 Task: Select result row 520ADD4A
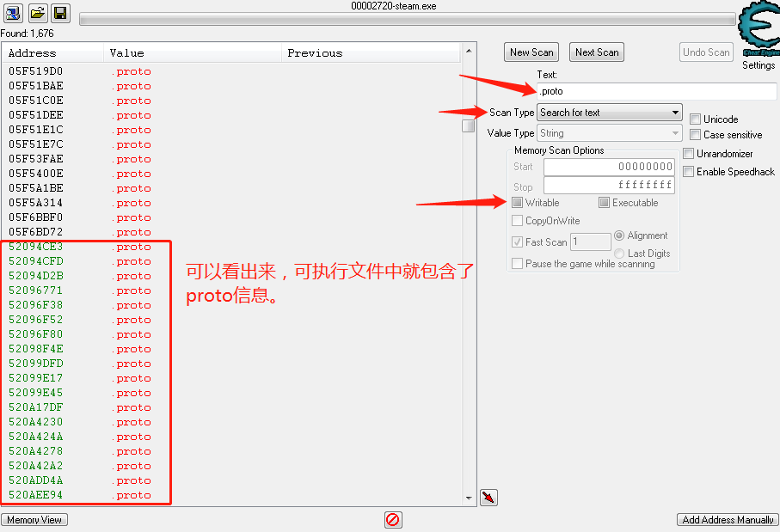[231, 480]
